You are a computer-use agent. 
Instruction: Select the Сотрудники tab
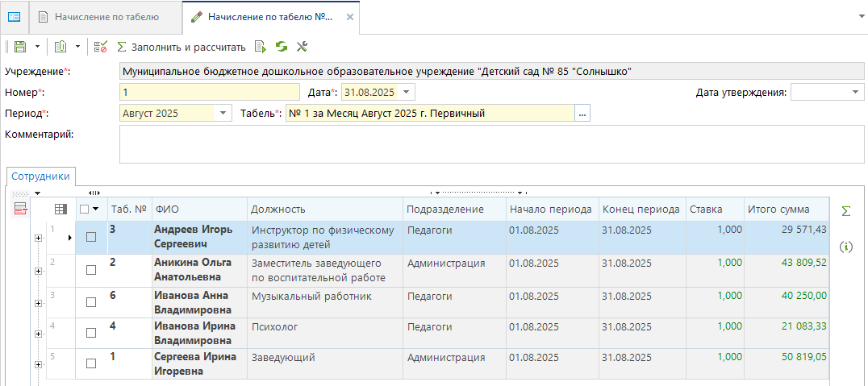pyautogui.click(x=41, y=176)
